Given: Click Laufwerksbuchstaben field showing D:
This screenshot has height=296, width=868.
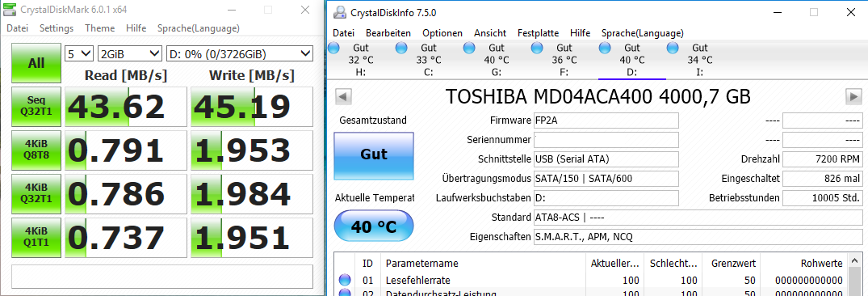Looking at the screenshot, I should coord(606,198).
